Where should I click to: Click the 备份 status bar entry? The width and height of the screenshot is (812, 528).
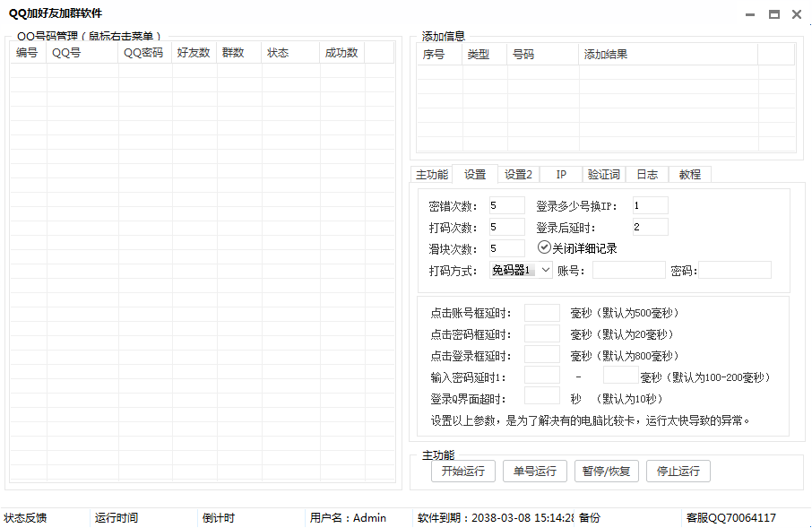click(590, 517)
